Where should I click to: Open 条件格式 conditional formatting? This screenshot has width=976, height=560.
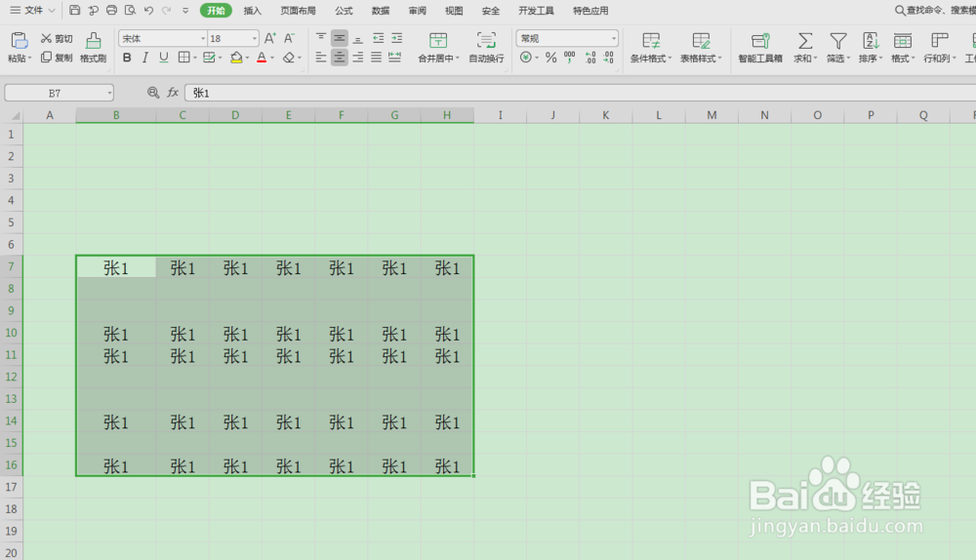(650, 47)
